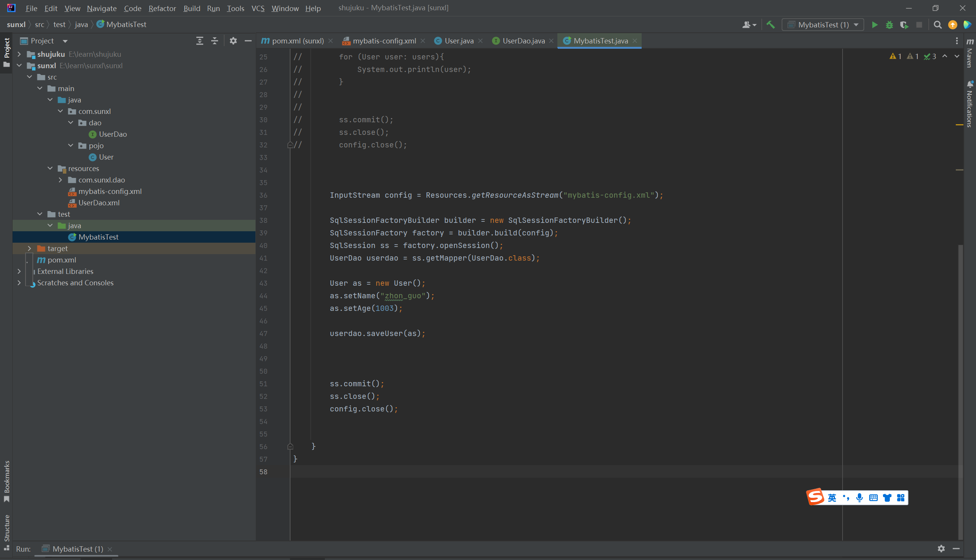The width and height of the screenshot is (976, 560).
Task: Run MybatisTest with green play button
Action: pyautogui.click(x=875, y=25)
